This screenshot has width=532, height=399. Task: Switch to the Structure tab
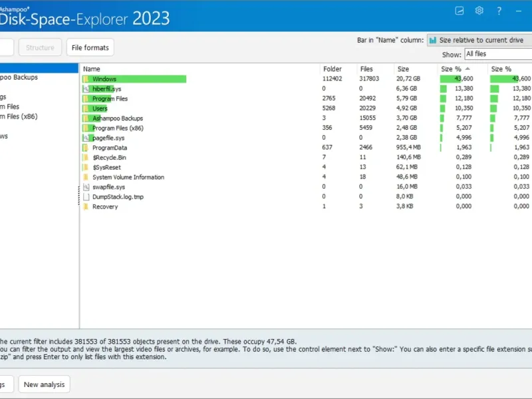pos(40,47)
